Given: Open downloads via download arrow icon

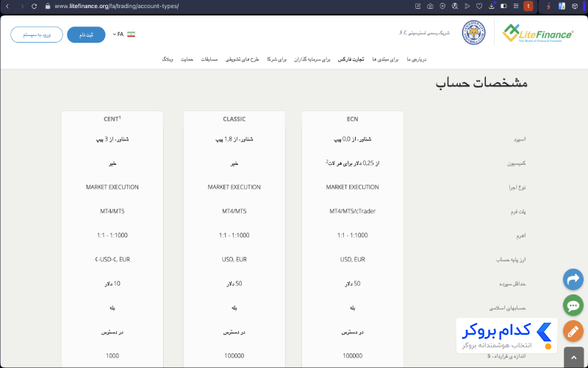Looking at the screenshot, I should click(492, 6).
